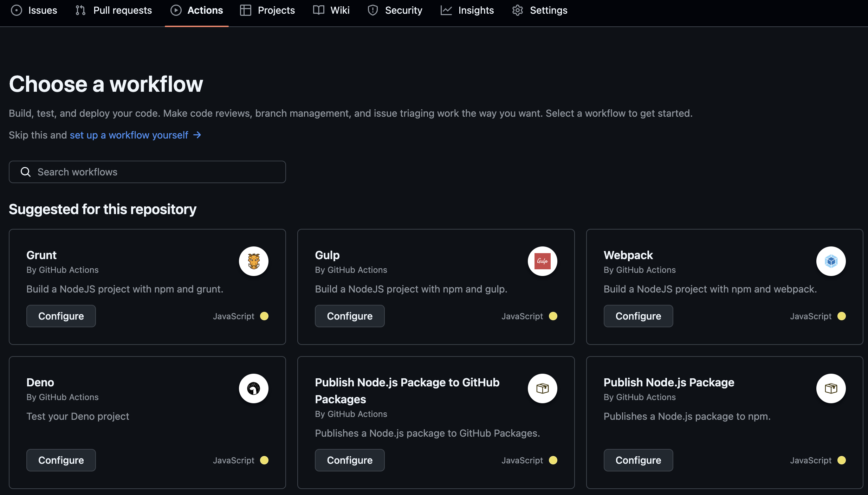Viewport: 868px width, 495px height.
Task: Click the package icon on GitHub Packages workflow card
Action: (542, 388)
